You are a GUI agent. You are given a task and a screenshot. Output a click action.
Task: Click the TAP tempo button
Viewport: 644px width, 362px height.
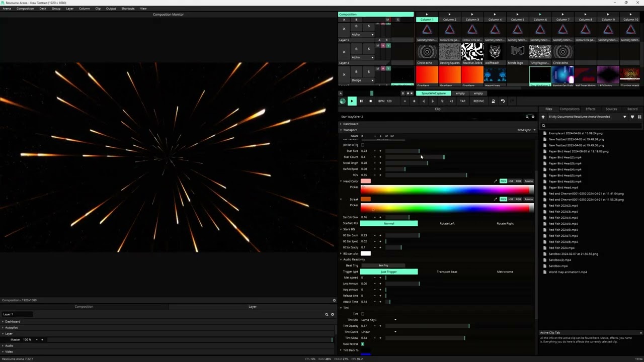click(x=463, y=101)
